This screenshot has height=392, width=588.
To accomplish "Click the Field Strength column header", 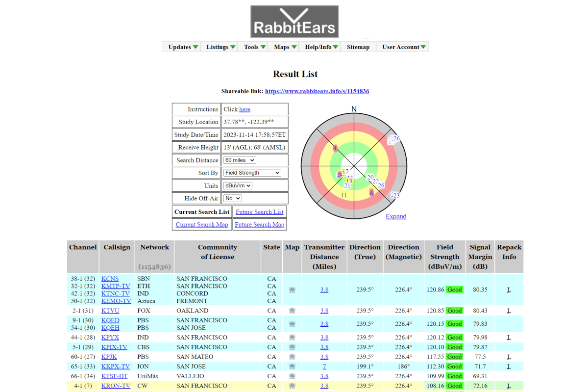I will click(445, 257).
